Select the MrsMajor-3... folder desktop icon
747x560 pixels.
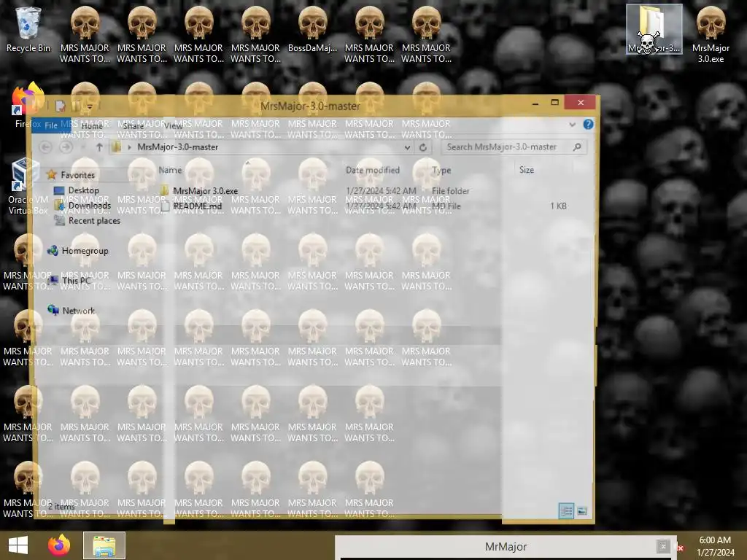(654, 29)
